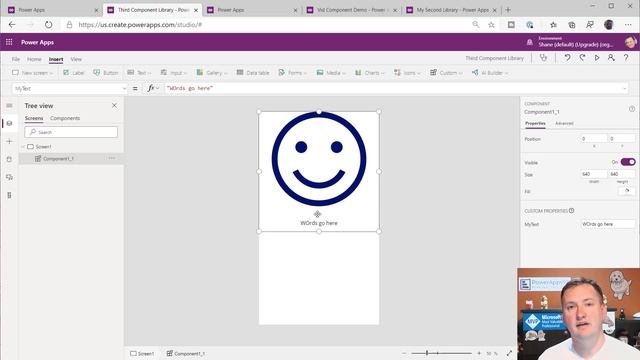
Task: Open the Gallery dropdown
Action: [211, 73]
